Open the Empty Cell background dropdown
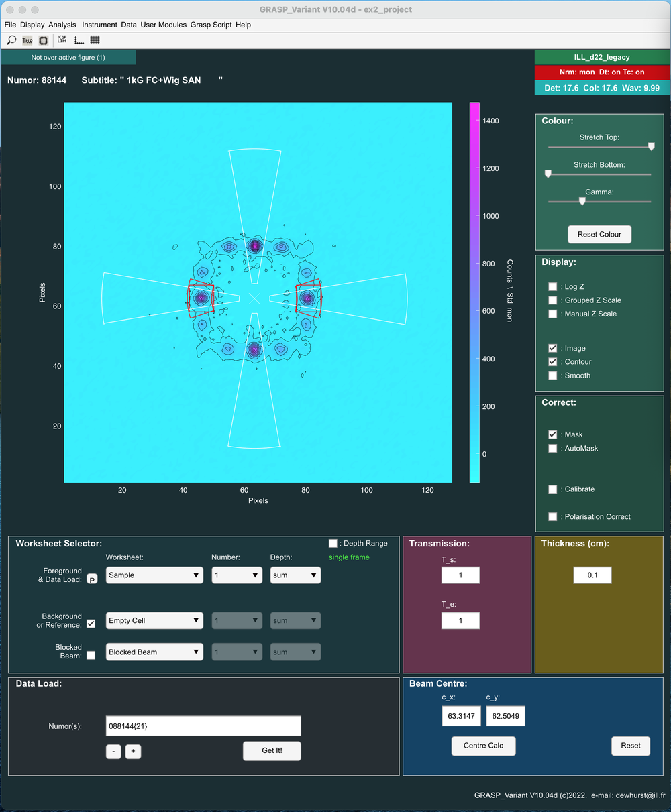 pyautogui.click(x=154, y=620)
